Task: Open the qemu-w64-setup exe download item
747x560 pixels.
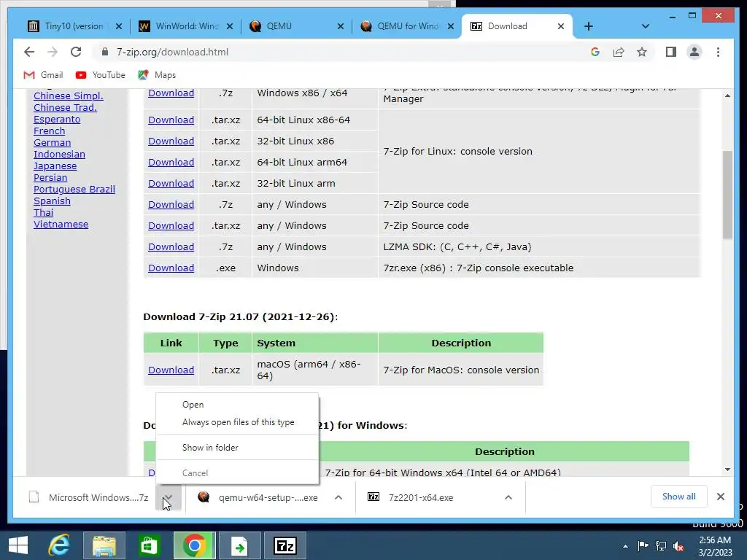Action: pyautogui.click(x=258, y=497)
